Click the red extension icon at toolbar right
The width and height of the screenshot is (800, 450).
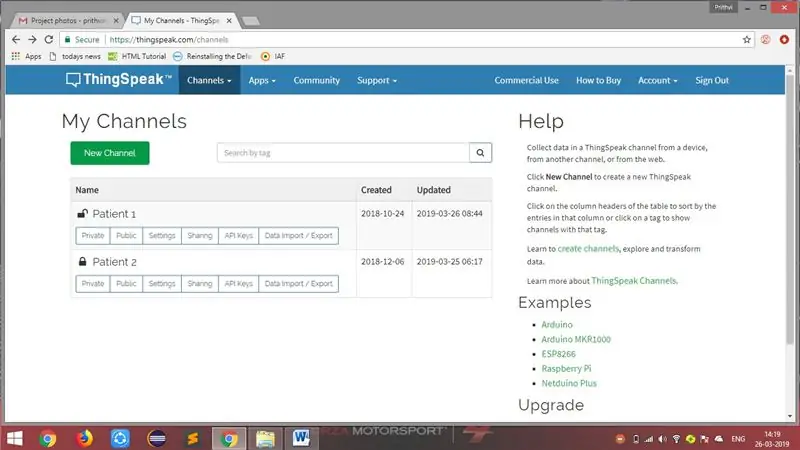click(784, 39)
